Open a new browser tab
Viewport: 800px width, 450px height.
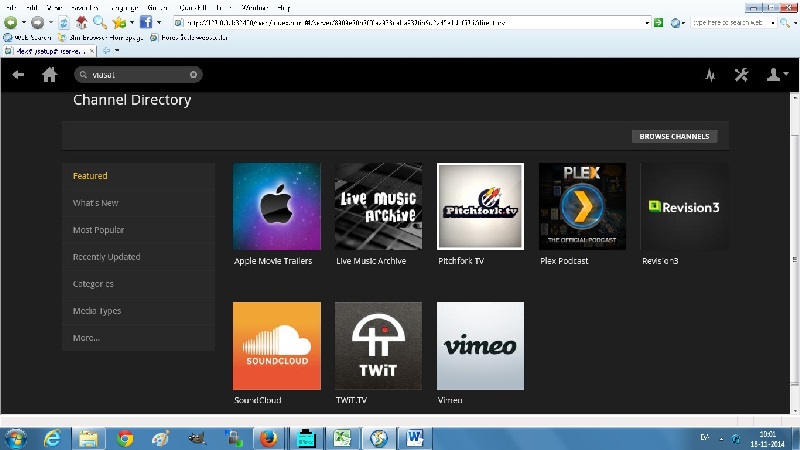click(106, 51)
